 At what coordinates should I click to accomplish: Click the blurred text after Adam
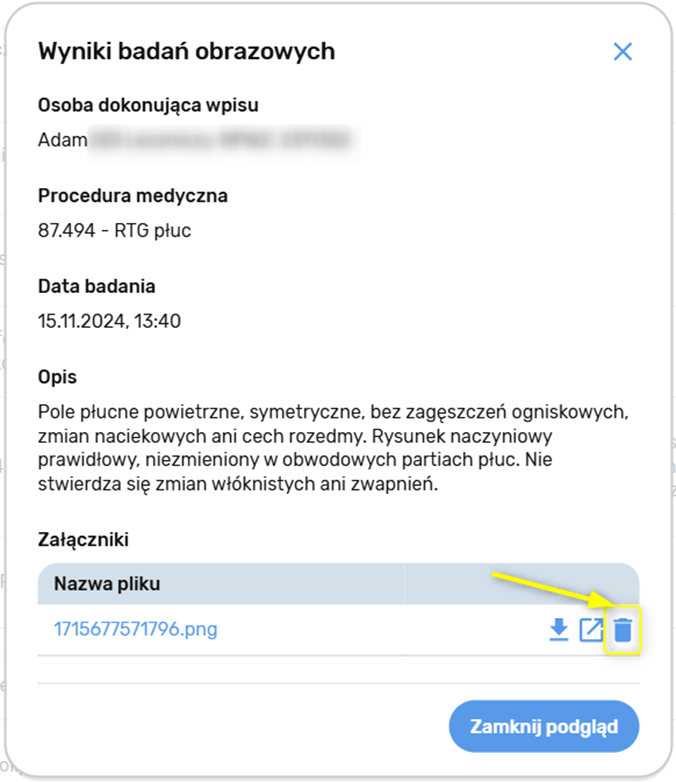(225, 140)
